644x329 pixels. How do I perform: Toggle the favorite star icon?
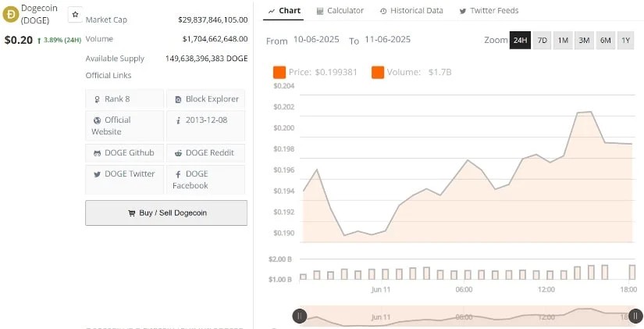(x=75, y=14)
